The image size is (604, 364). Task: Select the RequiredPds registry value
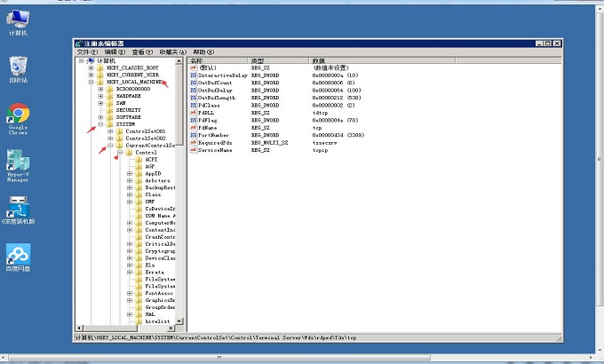point(219,142)
